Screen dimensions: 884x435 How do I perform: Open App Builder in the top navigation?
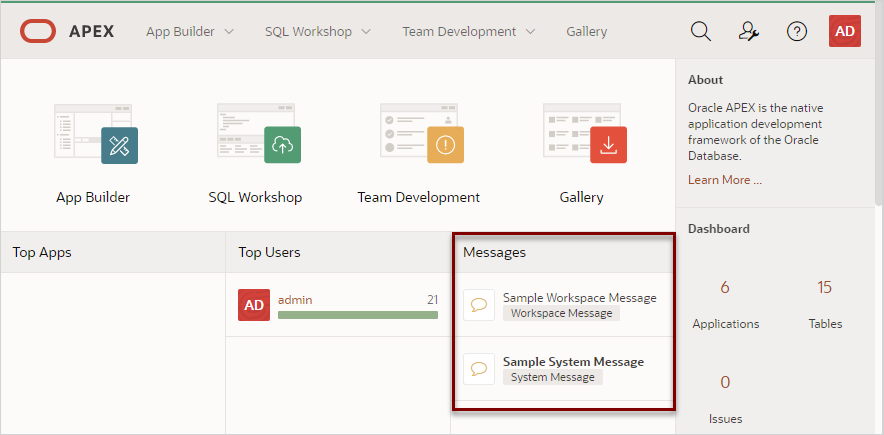point(180,32)
